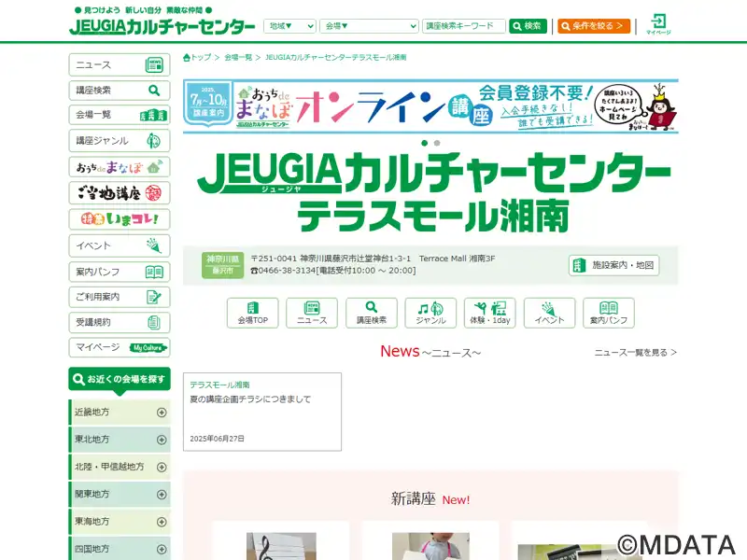Open the 会場 venue dropdown
This screenshot has height=560, width=747.
pyautogui.click(x=369, y=26)
